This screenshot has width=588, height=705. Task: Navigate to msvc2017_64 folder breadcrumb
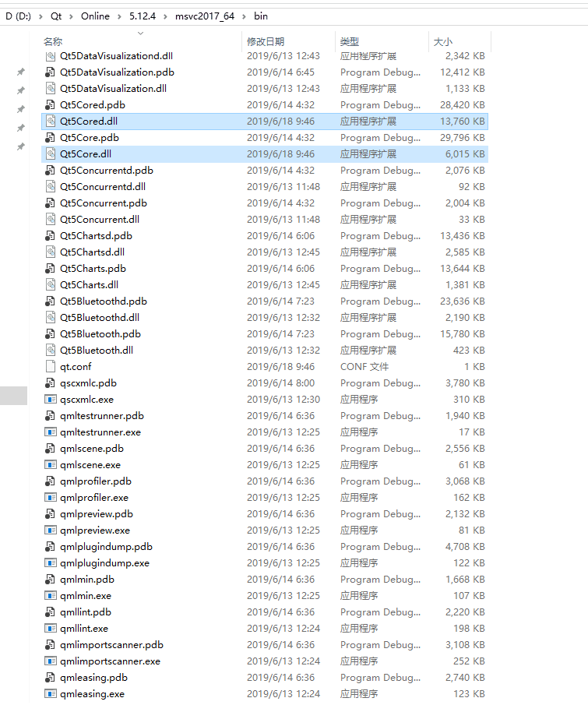click(205, 16)
